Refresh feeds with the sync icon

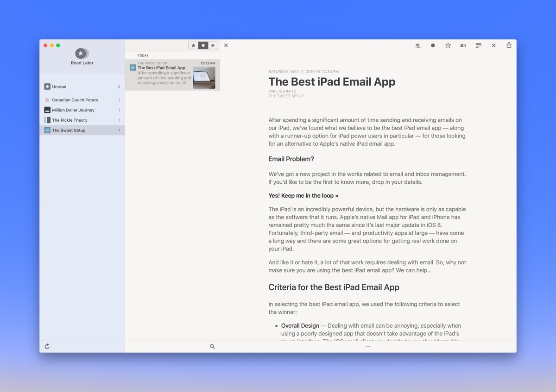pyautogui.click(x=47, y=346)
